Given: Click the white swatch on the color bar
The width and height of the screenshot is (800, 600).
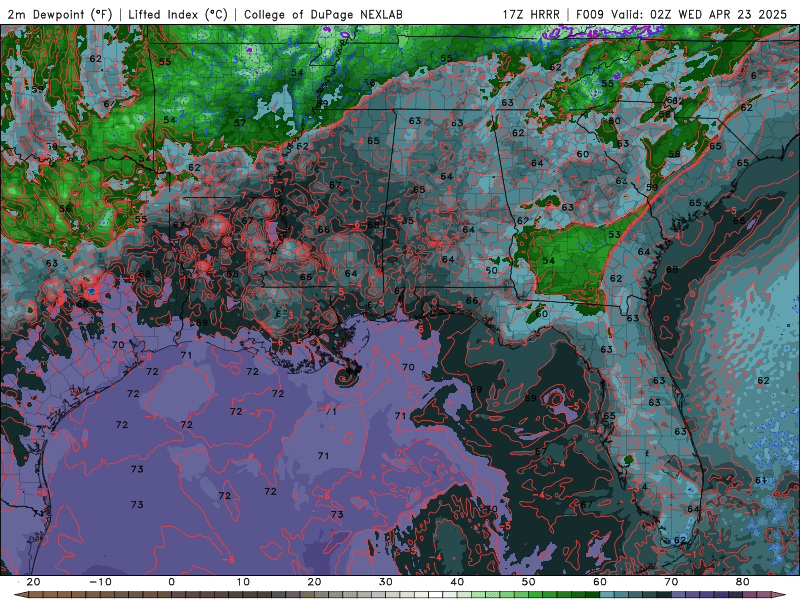Looking at the screenshot, I should tap(435, 595).
